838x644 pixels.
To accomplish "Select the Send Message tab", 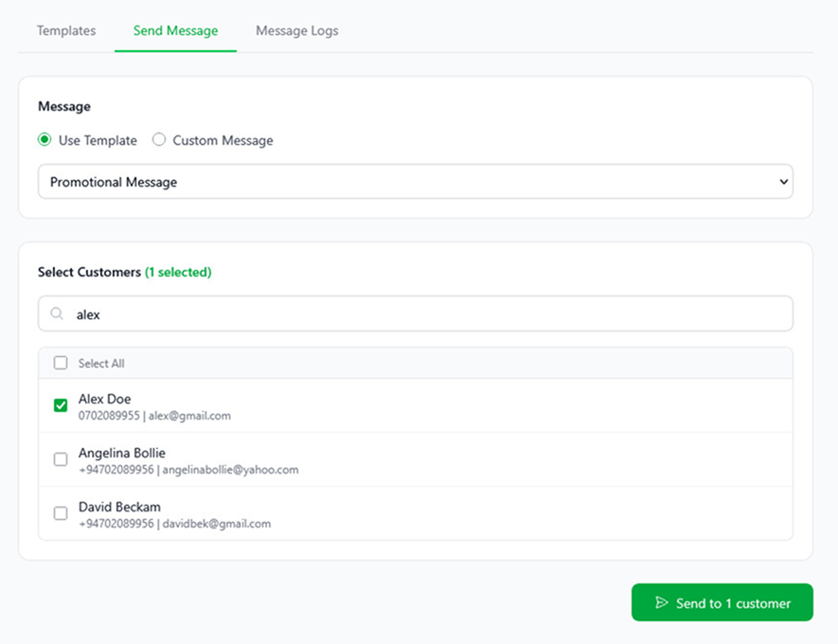I will [x=174, y=30].
